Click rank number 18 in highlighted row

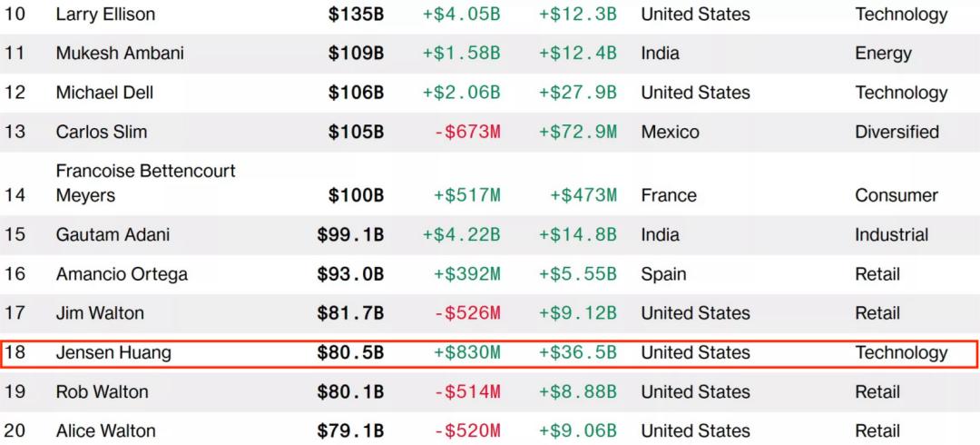point(15,352)
